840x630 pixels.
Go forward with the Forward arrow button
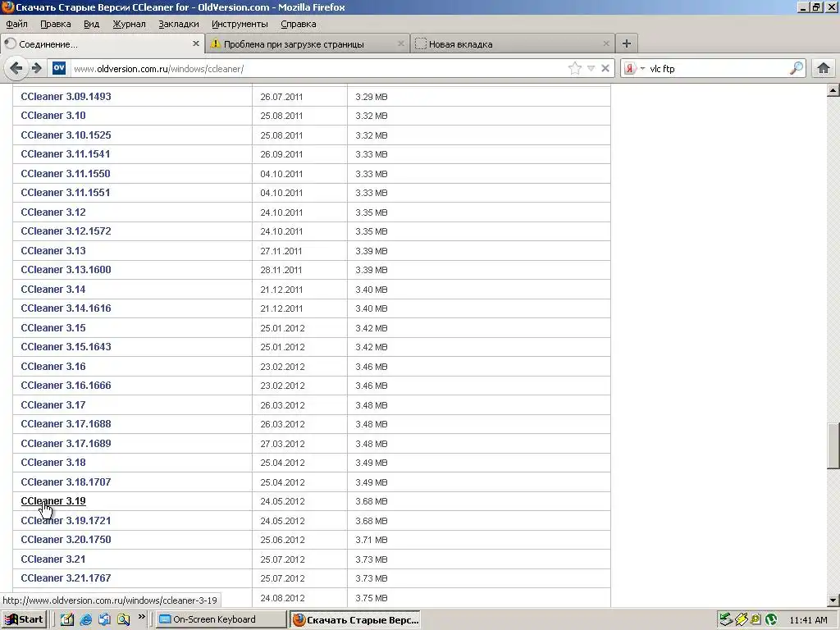click(x=36, y=68)
